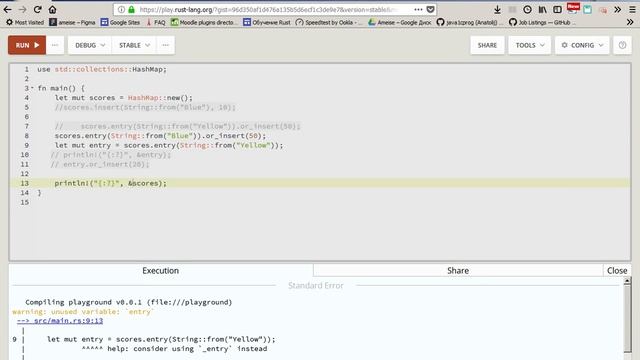The height and width of the screenshot is (360, 640).
Task: Switch to the Share output tab
Action: point(458,271)
